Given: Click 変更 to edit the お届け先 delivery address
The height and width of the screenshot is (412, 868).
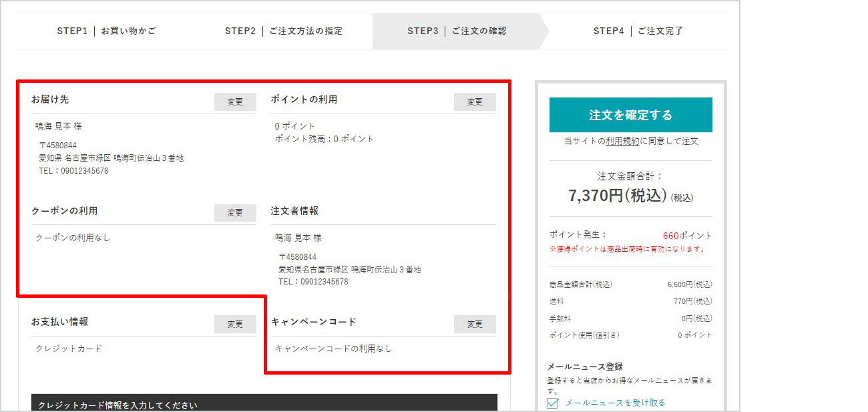Looking at the screenshot, I should pos(235,101).
